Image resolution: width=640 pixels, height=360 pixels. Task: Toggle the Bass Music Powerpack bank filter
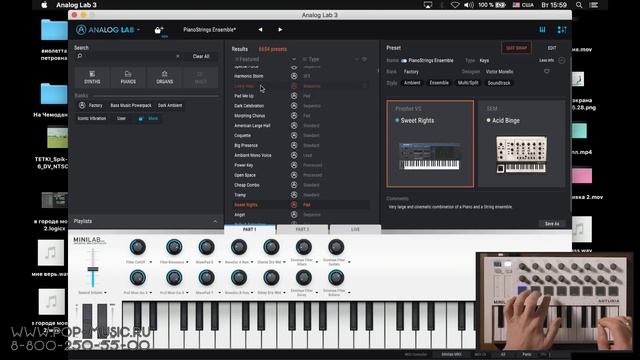[131, 105]
